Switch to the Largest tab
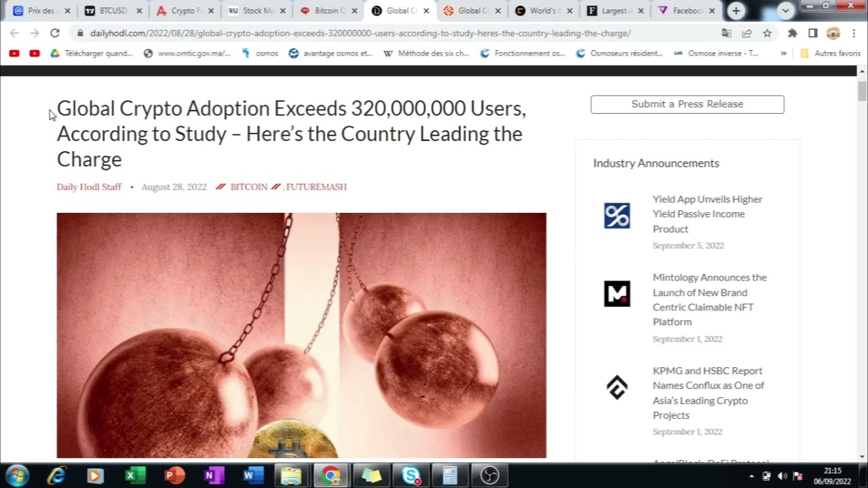868x488 pixels. click(614, 11)
